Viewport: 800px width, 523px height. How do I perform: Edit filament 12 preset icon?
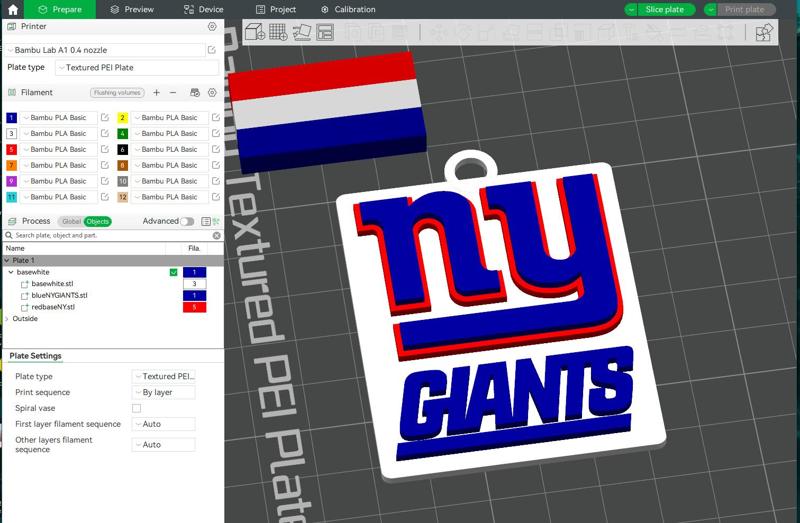216,196
